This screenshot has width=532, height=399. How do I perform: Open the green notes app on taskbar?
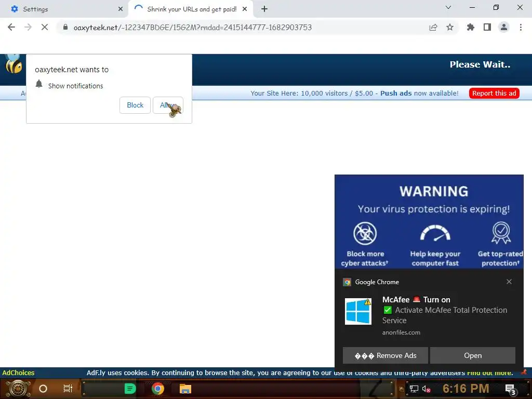click(x=130, y=389)
